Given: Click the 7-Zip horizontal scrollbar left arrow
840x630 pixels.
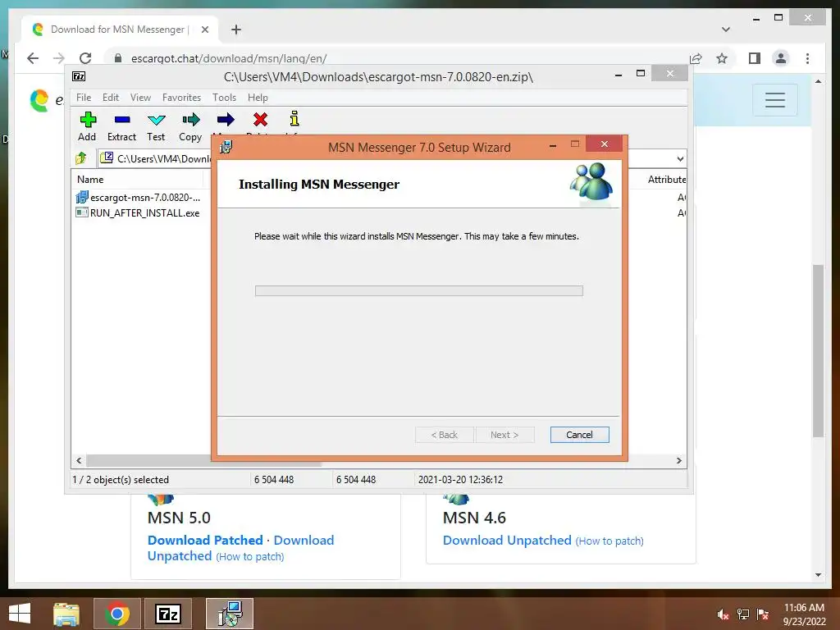Looking at the screenshot, I should pyautogui.click(x=80, y=460).
